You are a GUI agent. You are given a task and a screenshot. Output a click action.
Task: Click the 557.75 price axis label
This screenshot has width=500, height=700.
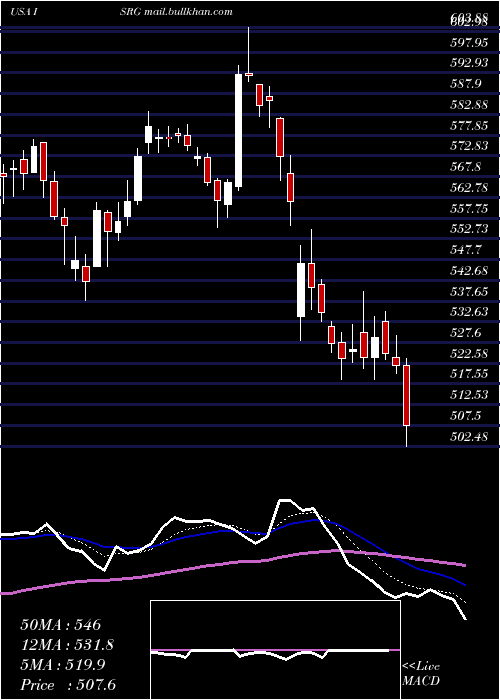click(469, 208)
